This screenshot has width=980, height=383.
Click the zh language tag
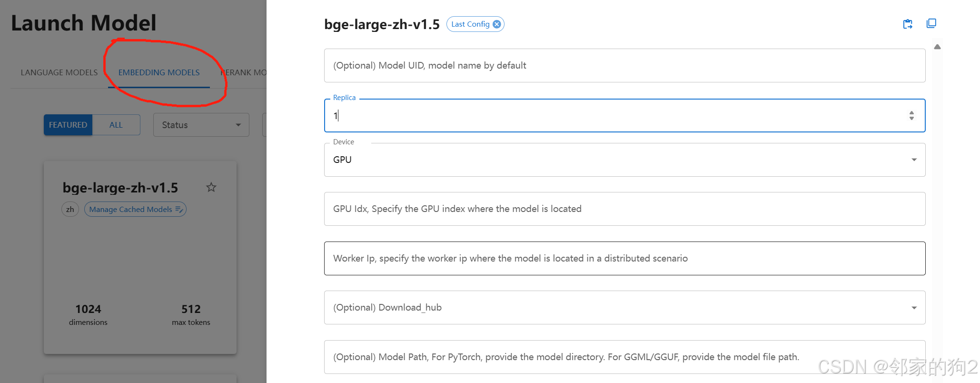pyautogui.click(x=70, y=209)
